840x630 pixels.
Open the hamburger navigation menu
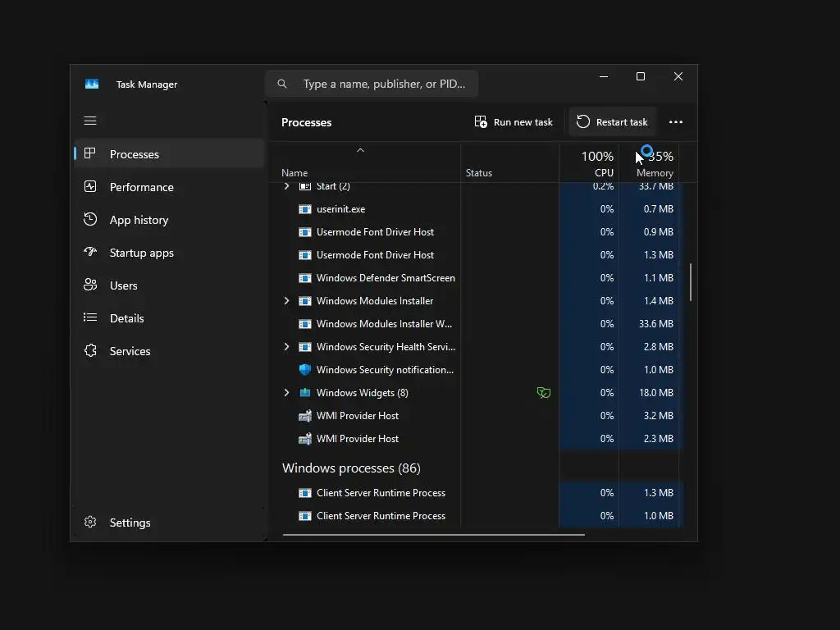click(x=90, y=121)
